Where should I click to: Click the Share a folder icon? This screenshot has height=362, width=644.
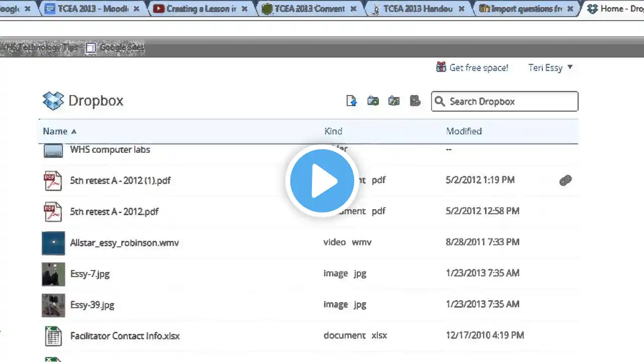click(x=394, y=101)
